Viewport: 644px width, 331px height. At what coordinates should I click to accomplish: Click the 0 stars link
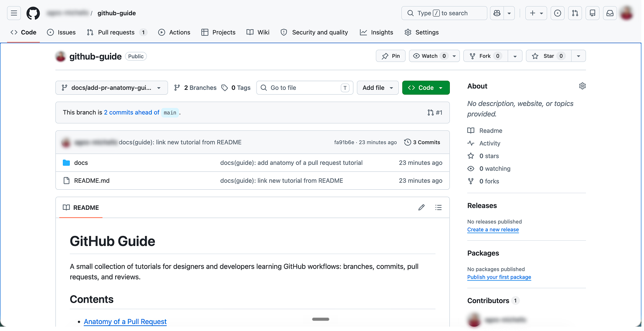coord(483,156)
